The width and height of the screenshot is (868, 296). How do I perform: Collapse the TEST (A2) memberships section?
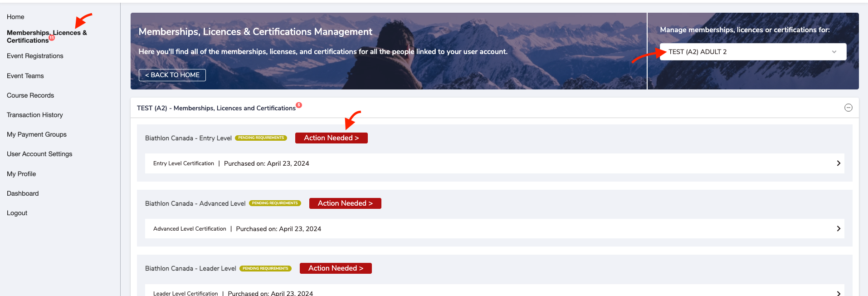848,108
